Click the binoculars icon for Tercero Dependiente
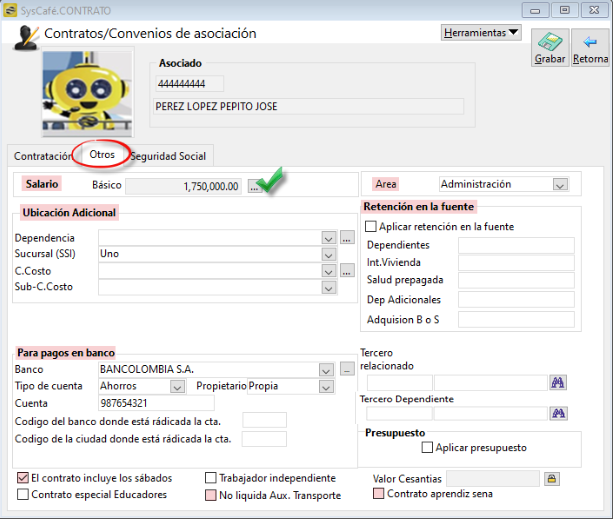Screen dimensions: 615x519 click(x=559, y=413)
